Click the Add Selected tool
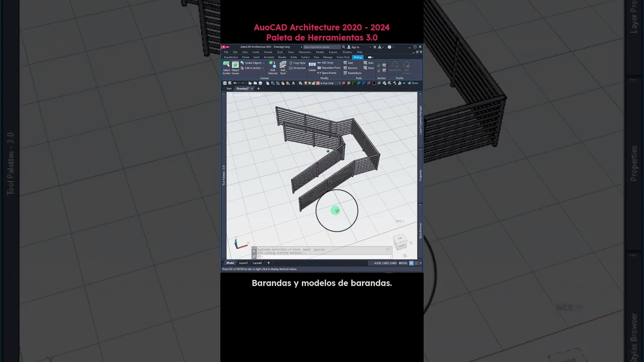644x362 pixels. click(x=272, y=68)
